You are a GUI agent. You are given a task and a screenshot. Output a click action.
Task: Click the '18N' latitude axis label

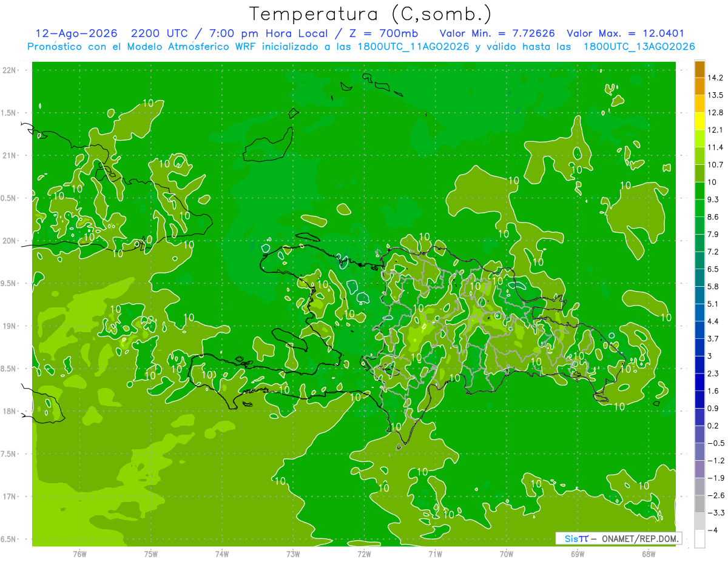click(10, 411)
